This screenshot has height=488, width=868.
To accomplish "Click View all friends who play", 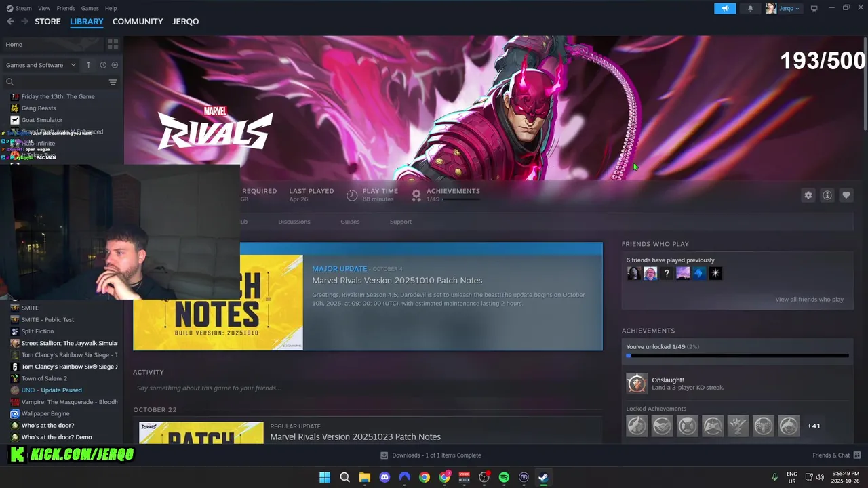I will point(810,300).
